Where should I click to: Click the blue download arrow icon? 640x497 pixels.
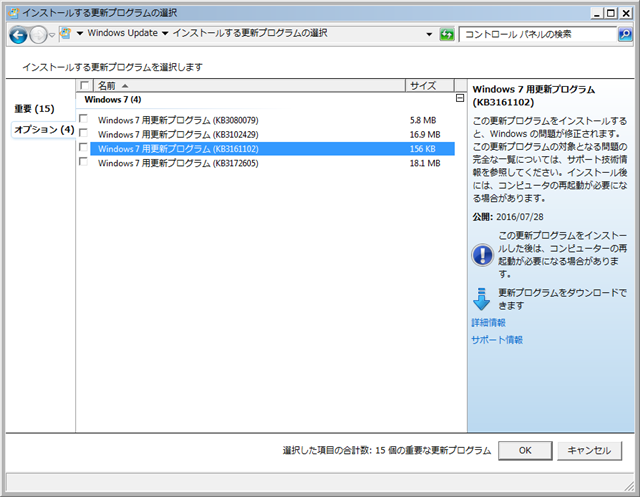(x=482, y=299)
